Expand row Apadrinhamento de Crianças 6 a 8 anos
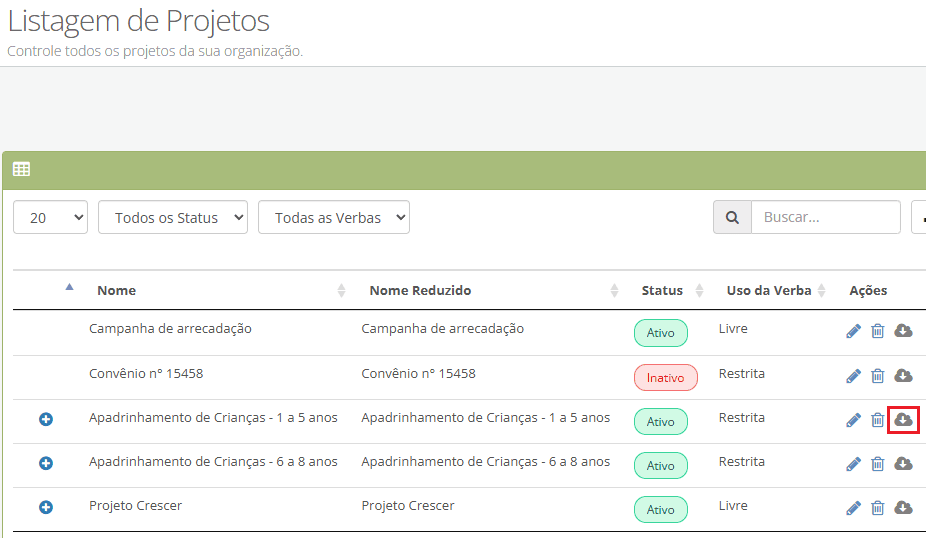Viewport: 926px width, 538px height. [45, 463]
